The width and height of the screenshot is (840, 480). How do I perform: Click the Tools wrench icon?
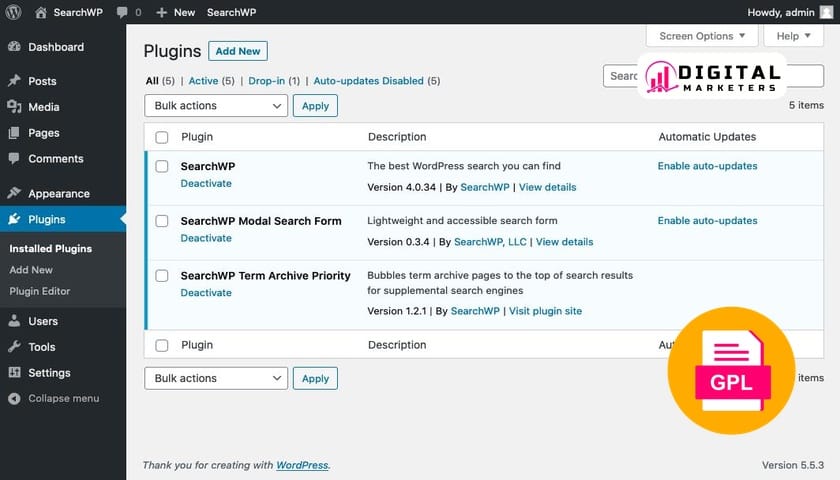pos(14,347)
